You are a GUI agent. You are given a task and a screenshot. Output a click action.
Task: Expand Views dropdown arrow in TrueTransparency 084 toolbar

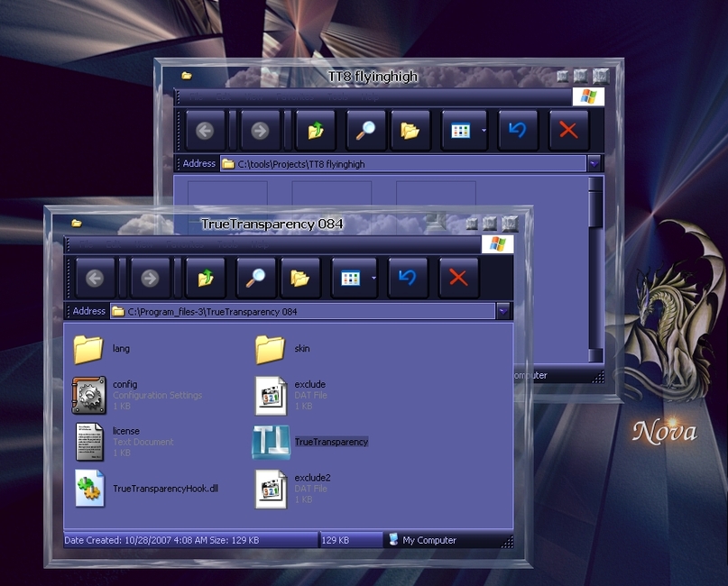(x=373, y=278)
